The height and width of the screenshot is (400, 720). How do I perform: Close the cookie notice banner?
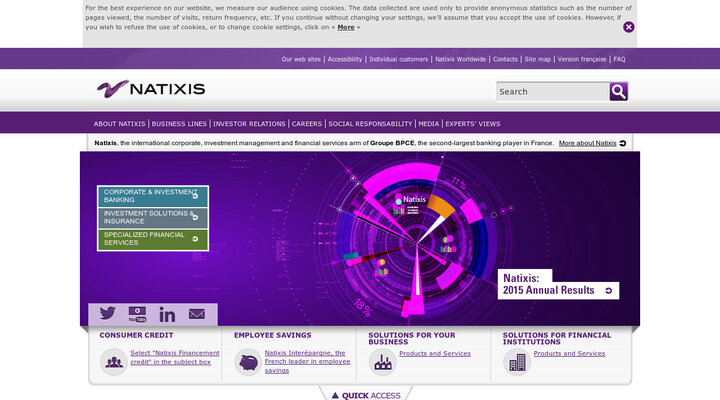pyautogui.click(x=629, y=27)
